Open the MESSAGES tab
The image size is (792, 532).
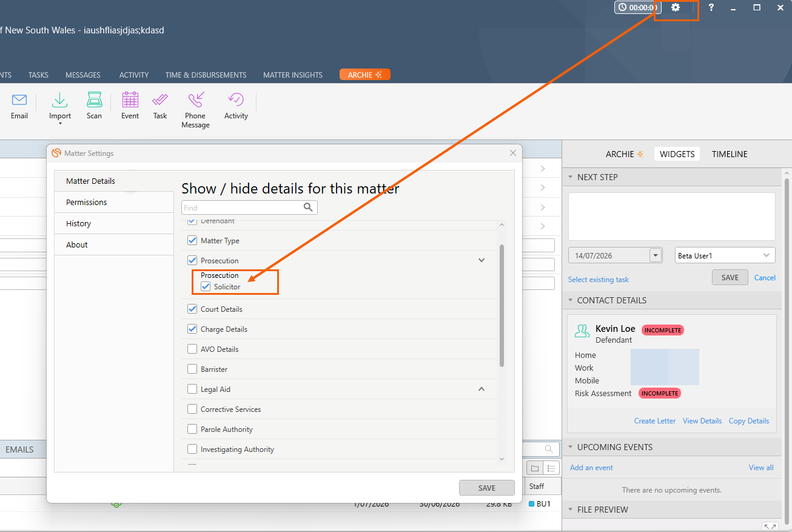[x=83, y=75]
